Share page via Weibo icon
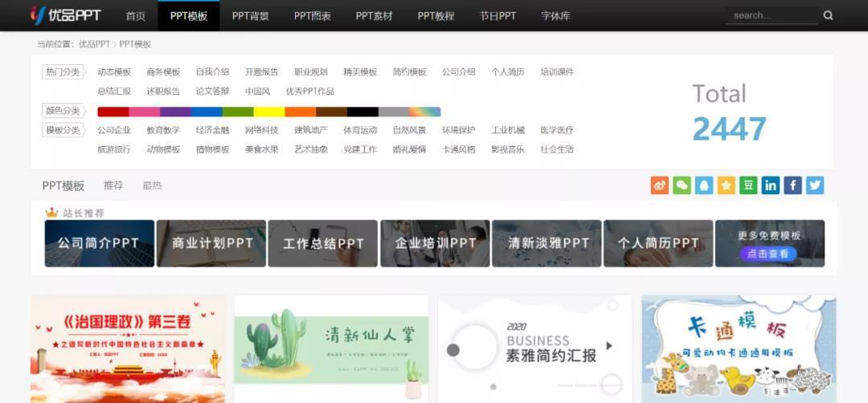868x403 pixels. pos(660,185)
